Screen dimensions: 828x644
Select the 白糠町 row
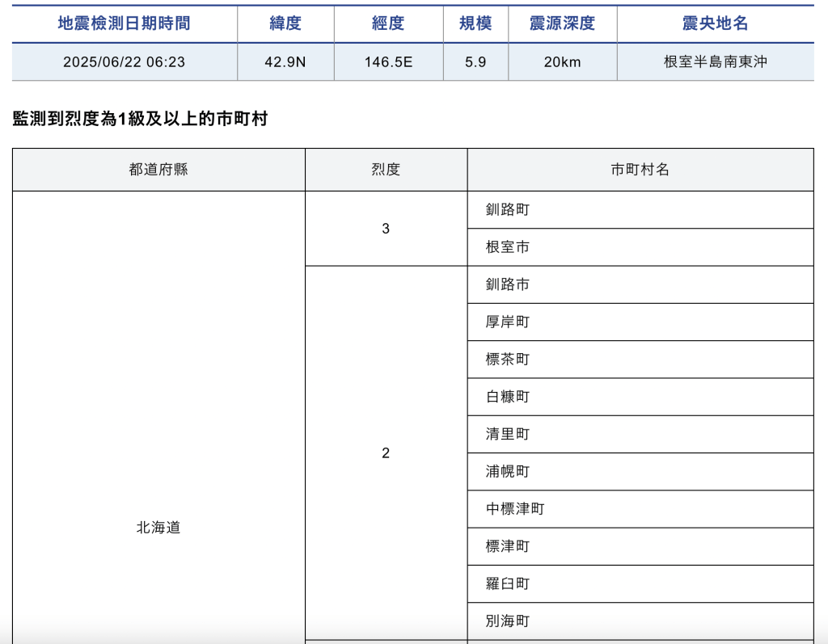(x=640, y=397)
